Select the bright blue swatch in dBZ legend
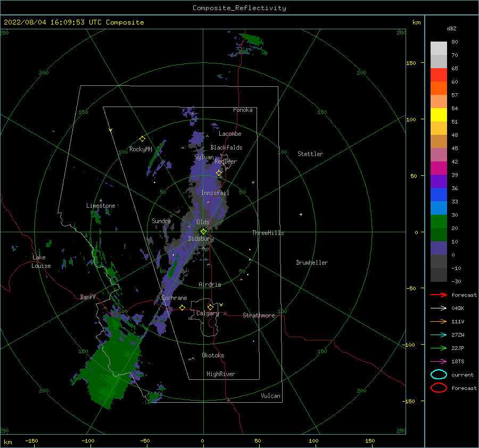Viewport: 479px width, 448px height. click(x=439, y=195)
